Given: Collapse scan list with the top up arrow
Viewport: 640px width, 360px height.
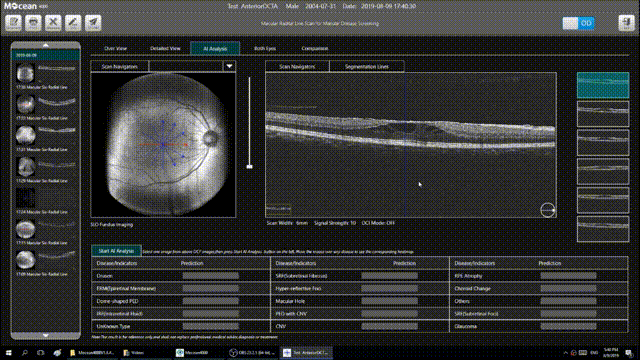Looking at the screenshot, I should pyautogui.click(x=46, y=45).
